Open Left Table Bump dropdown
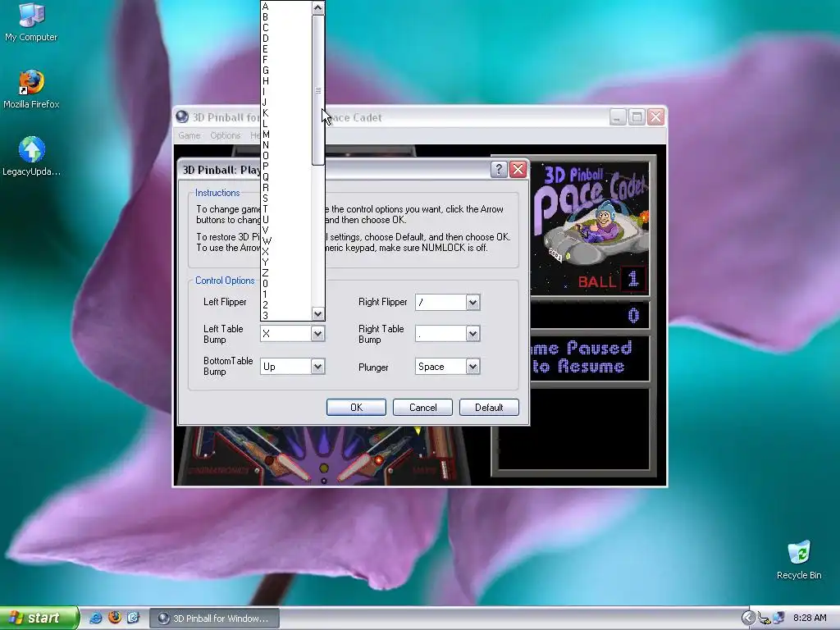Screen dimensions: 840x630 pos(317,334)
